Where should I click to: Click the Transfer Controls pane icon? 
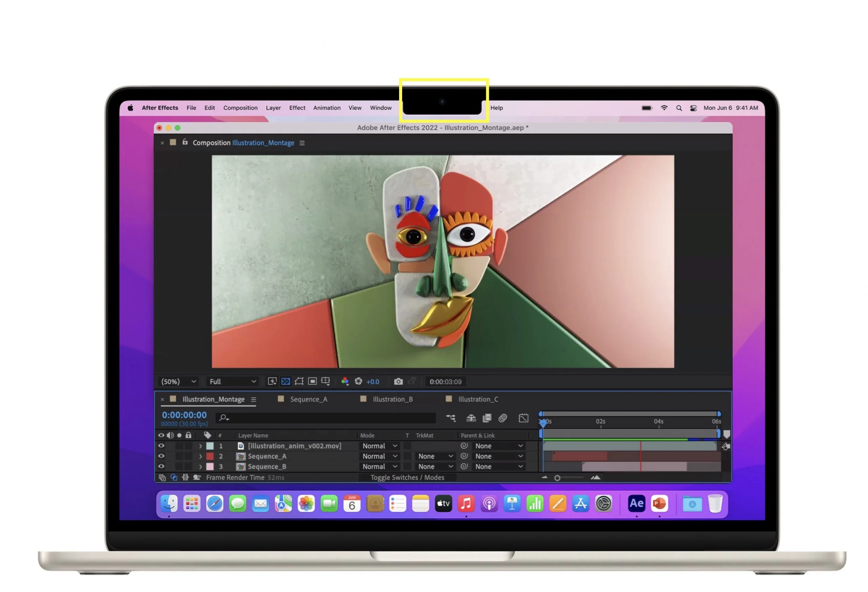[x=174, y=478]
